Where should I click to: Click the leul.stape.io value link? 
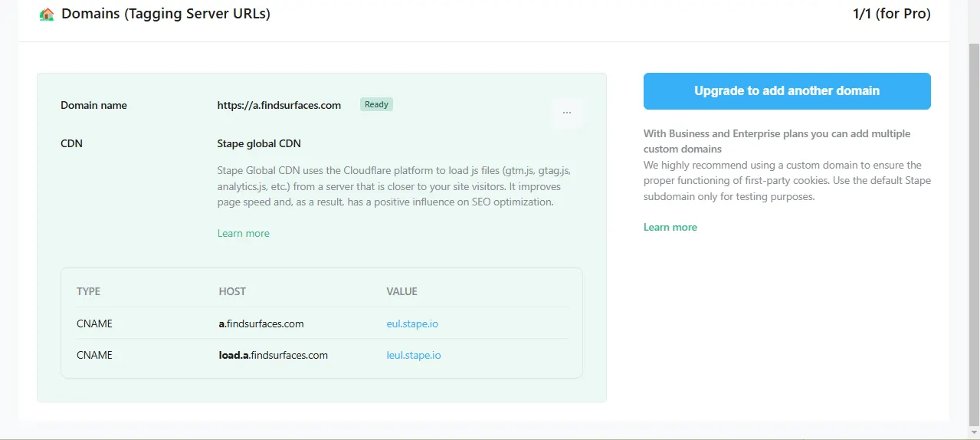click(x=414, y=355)
